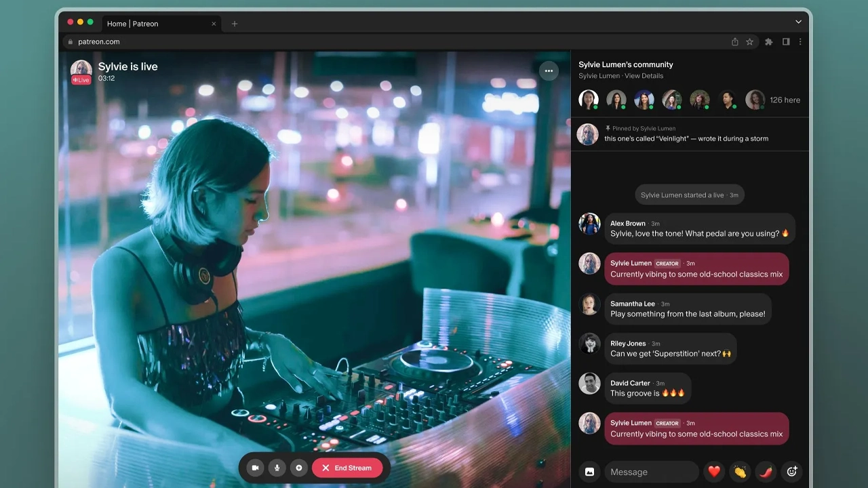868x488 pixels.
Task: Send a red heart reaction
Action: (x=714, y=472)
